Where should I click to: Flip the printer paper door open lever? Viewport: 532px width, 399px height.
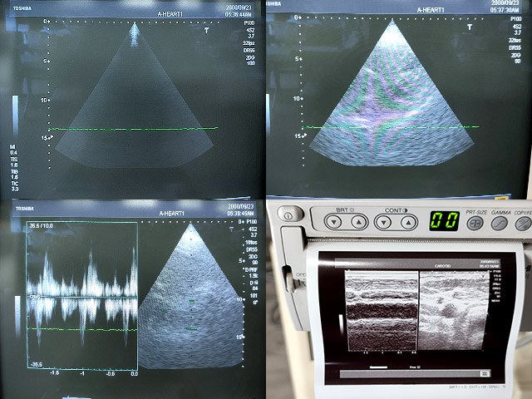point(288,279)
